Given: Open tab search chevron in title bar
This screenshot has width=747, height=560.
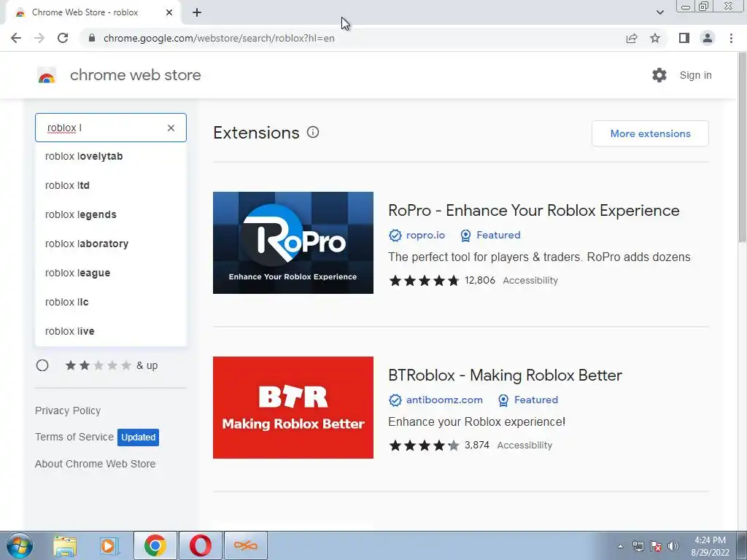Looking at the screenshot, I should (x=659, y=12).
